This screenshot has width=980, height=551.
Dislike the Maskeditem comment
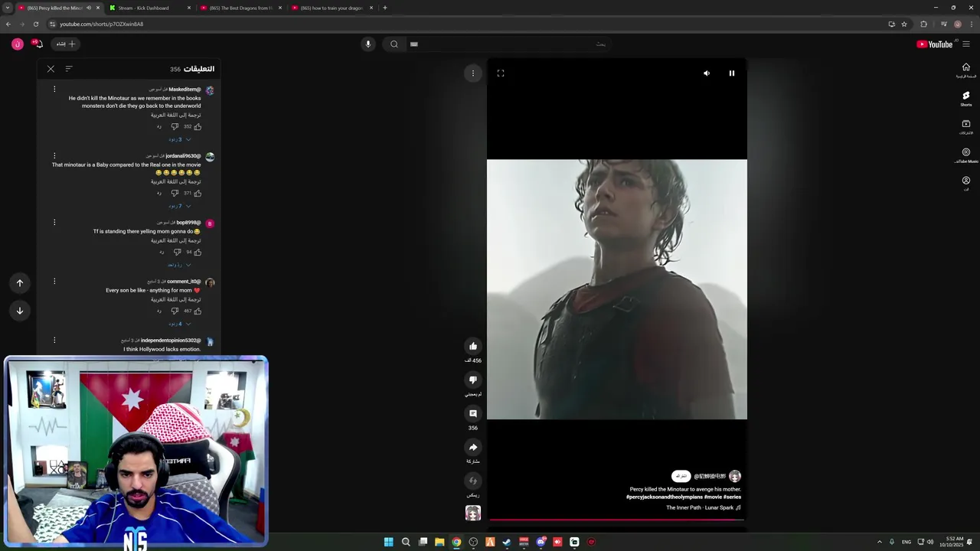[x=175, y=126]
